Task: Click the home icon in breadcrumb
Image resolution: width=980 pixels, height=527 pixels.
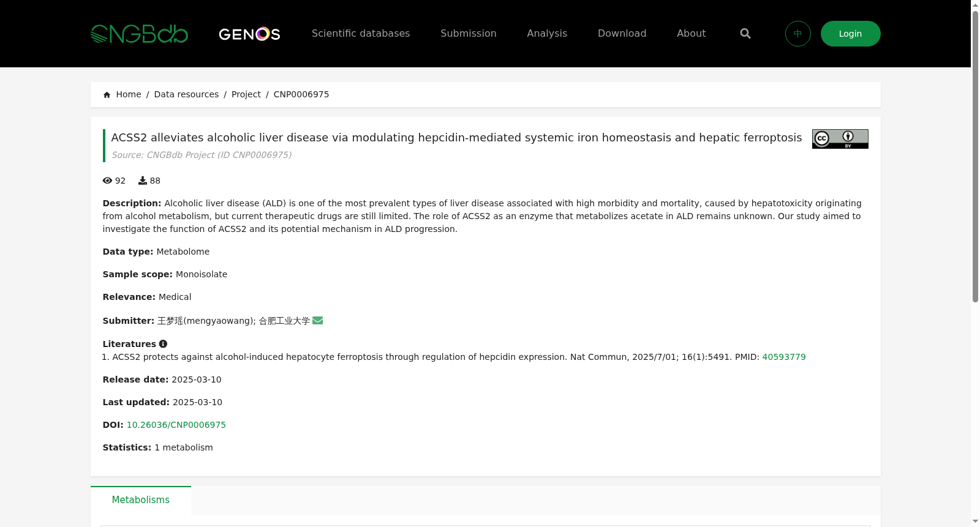Action: click(107, 95)
